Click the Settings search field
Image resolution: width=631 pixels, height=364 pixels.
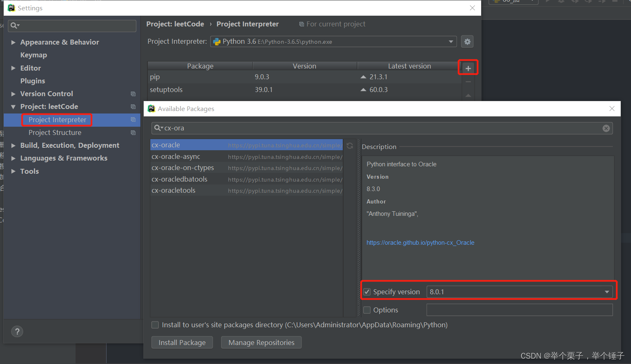point(72,26)
